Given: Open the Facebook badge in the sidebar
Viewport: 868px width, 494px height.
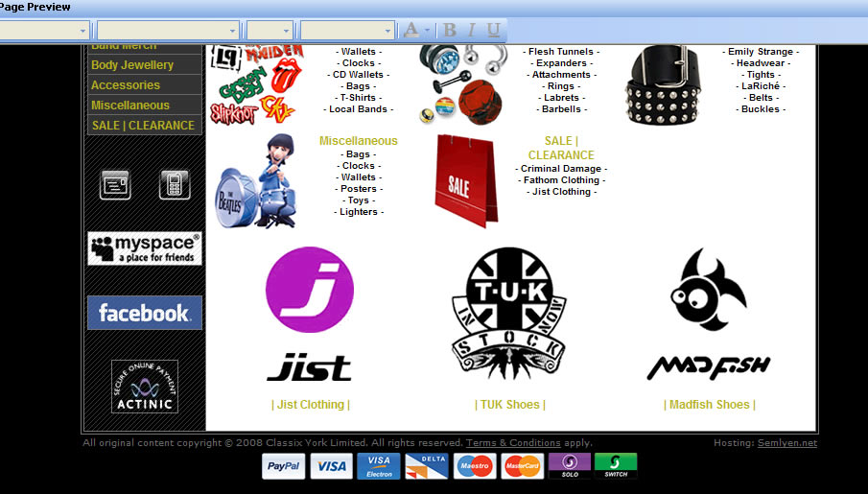Looking at the screenshot, I should click(x=145, y=313).
